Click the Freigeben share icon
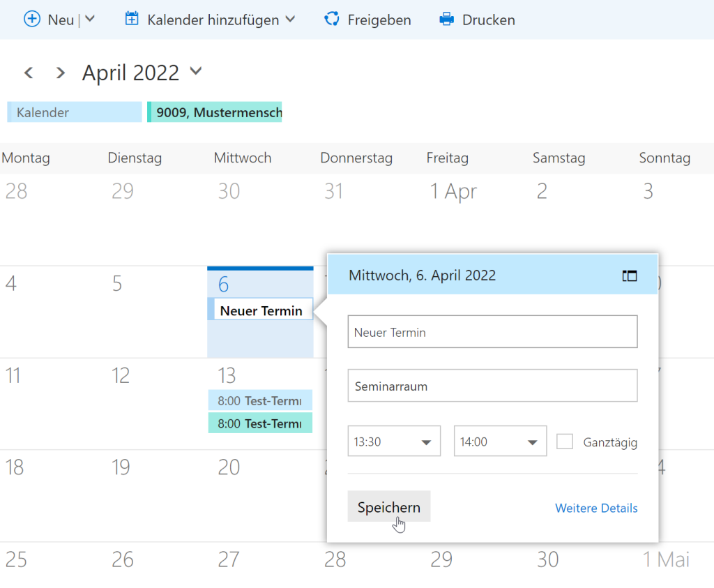 (332, 20)
